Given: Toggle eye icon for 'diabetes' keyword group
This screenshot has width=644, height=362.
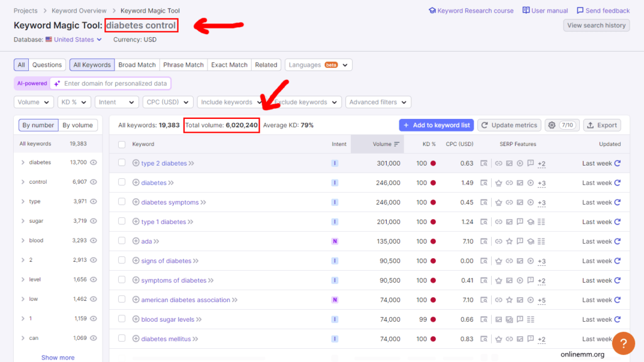Looking at the screenshot, I should 94,162.
